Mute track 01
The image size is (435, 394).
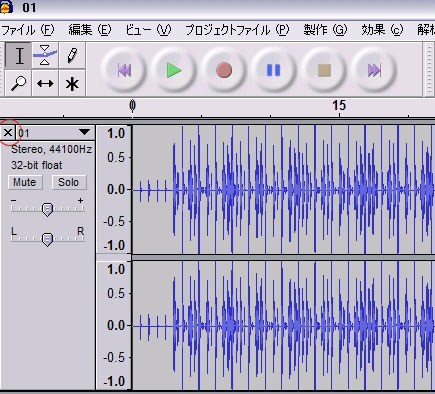[x=25, y=182]
